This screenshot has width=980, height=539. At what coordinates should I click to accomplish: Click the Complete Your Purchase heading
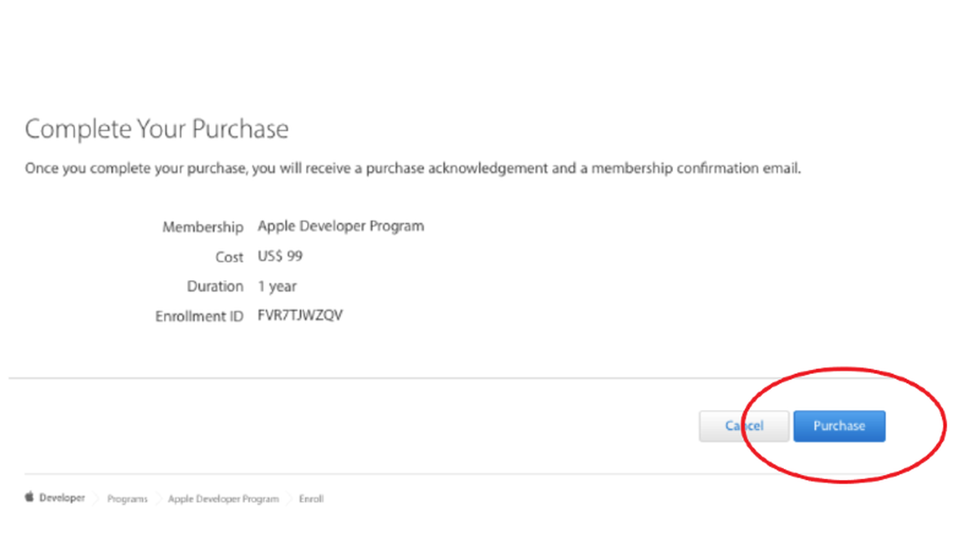coord(157,129)
